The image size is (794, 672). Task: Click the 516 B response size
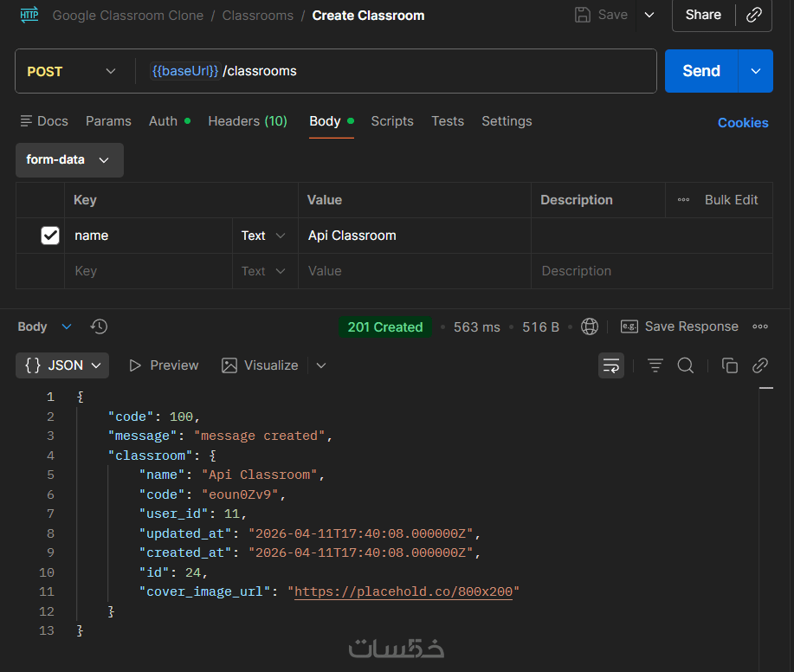tap(540, 327)
